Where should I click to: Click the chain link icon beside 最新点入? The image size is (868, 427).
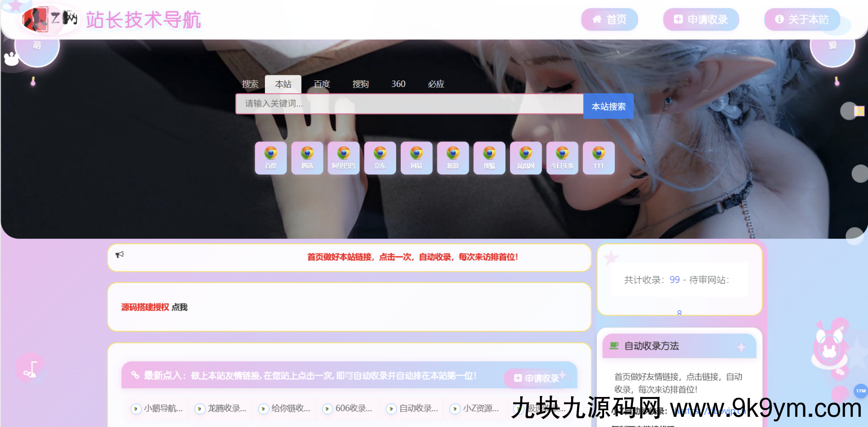(135, 375)
